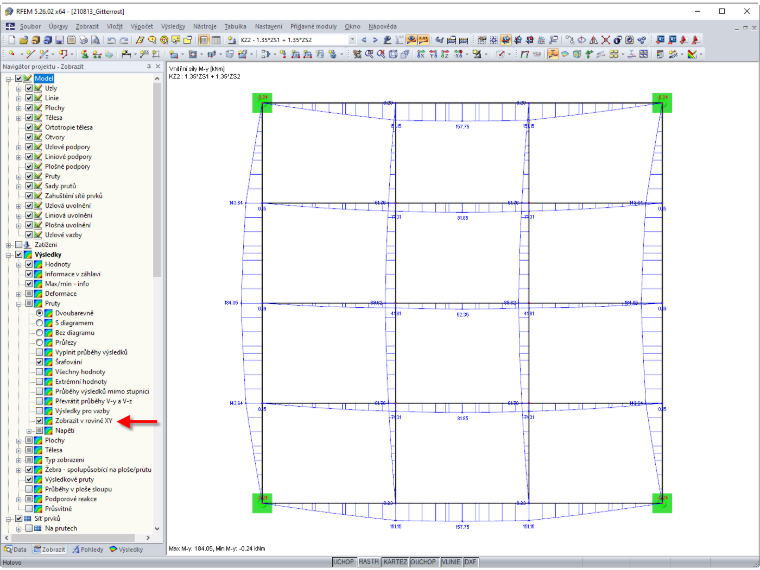Viewport: 760px width, 570px height.
Task: Expand the Uzlové podpory tree node
Action: (x=18, y=147)
